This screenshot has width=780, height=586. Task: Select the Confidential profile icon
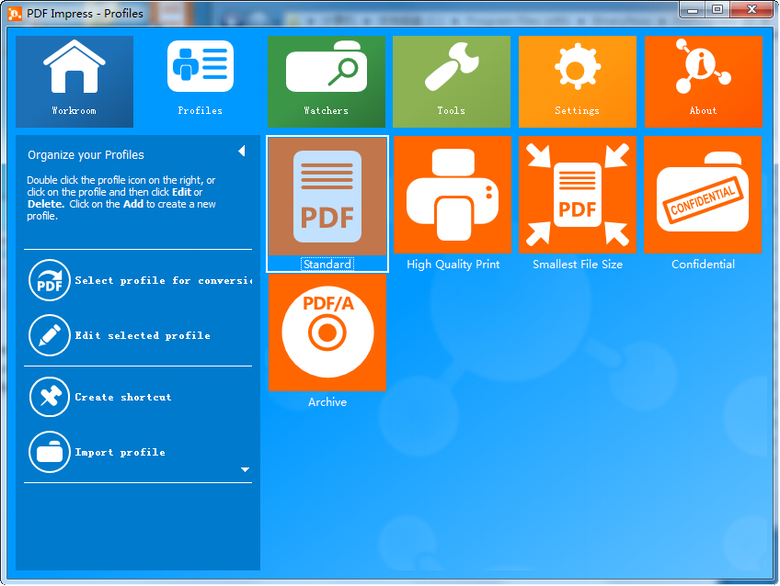click(703, 195)
